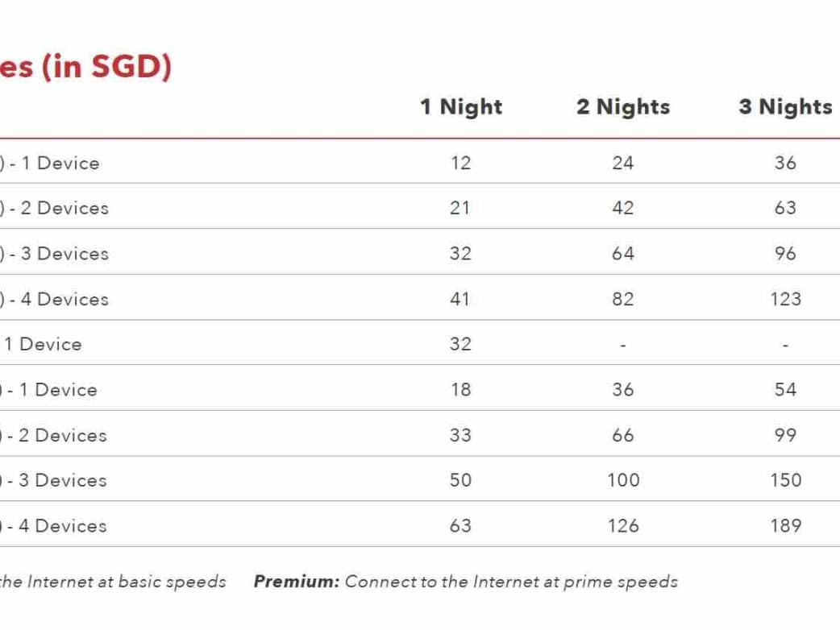840x630 pixels.
Task: Click the "1 Night" column header
Action: (461, 107)
